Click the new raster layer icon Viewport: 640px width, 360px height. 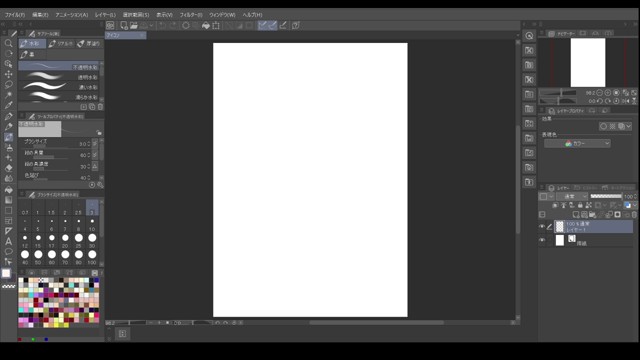coord(576,215)
